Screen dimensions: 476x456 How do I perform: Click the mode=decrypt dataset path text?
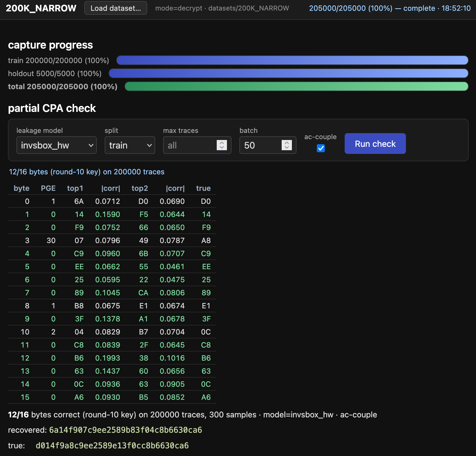point(222,8)
